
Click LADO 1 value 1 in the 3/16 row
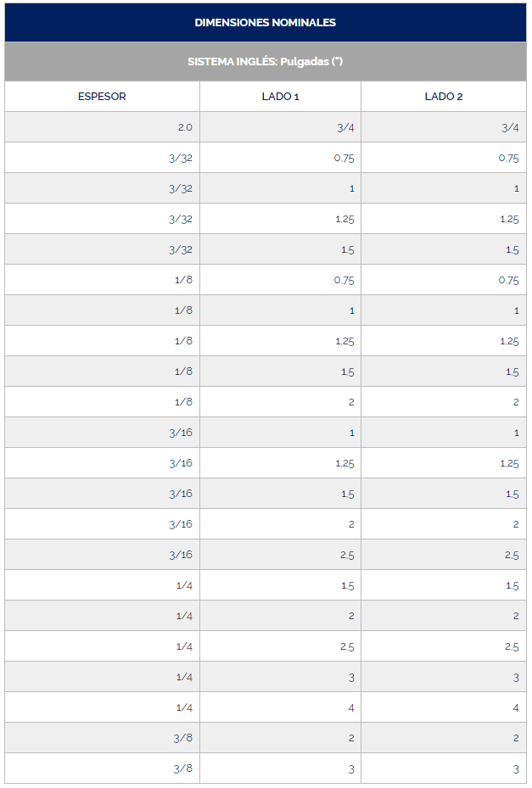pos(351,433)
